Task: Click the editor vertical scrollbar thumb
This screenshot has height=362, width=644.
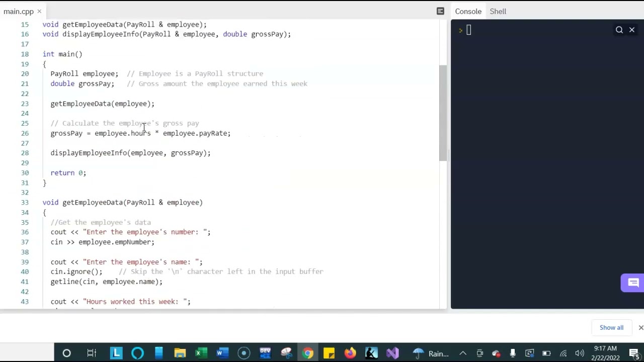Action: click(x=443, y=113)
